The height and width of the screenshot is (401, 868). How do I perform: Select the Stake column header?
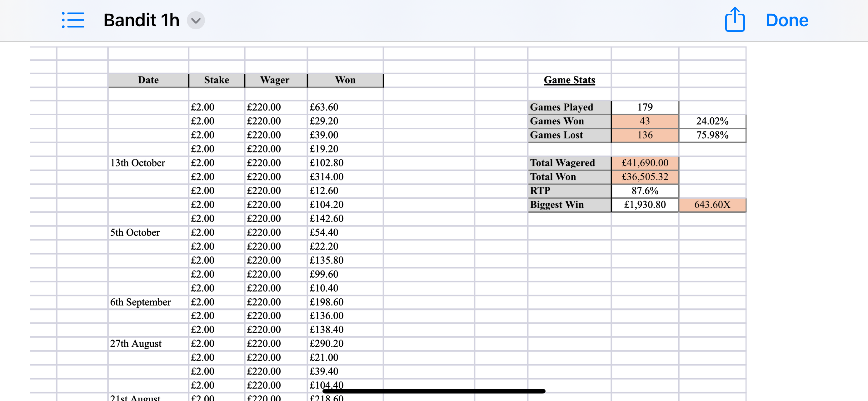tap(217, 80)
